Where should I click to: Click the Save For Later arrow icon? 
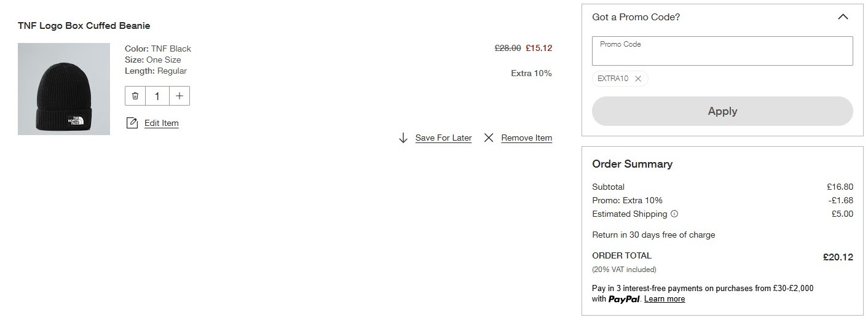pyautogui.click(x=403, y=138)
